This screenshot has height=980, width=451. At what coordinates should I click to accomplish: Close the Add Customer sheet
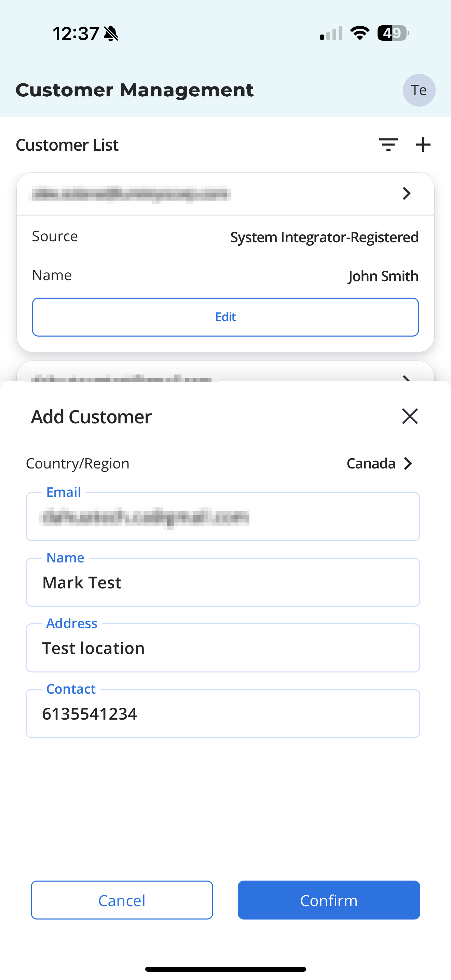click(410, 416)
